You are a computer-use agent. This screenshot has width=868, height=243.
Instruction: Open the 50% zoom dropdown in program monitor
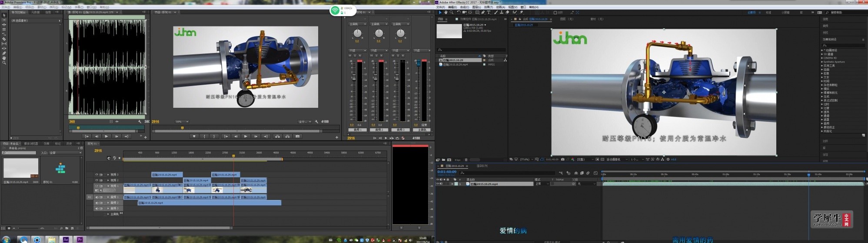click(x=181, y=122)
